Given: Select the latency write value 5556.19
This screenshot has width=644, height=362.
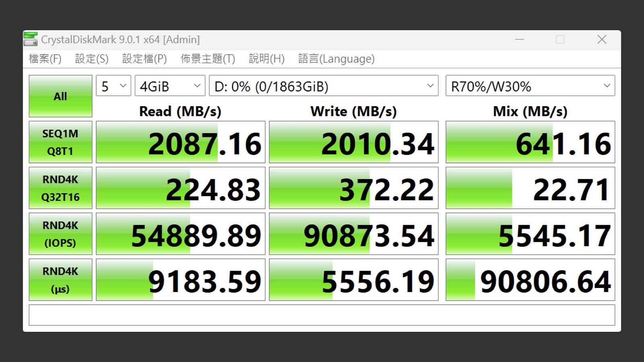Looking at the screenshot, I should [354, 280].
